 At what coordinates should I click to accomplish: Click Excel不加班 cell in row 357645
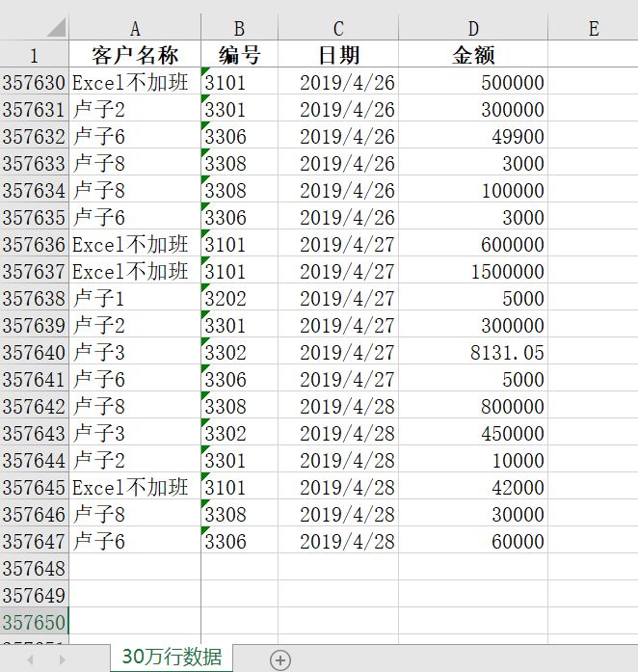135,487
